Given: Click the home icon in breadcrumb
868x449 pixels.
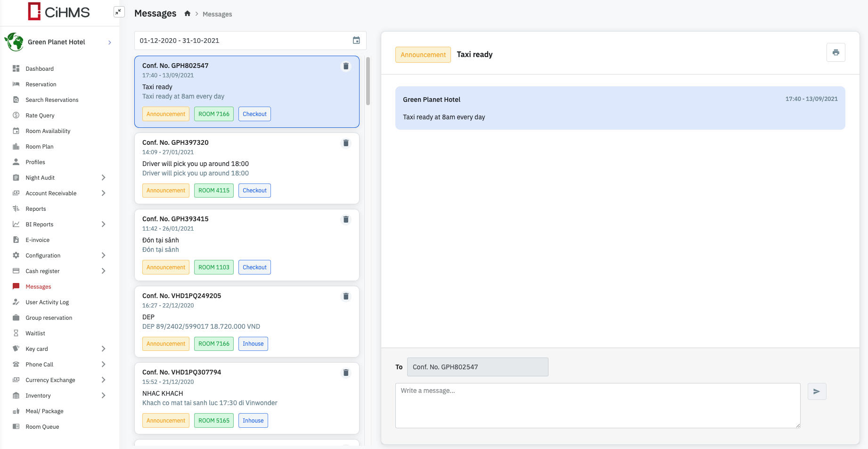Looking at the screenshot, I should pyautogui.click(x=187, y=14).
